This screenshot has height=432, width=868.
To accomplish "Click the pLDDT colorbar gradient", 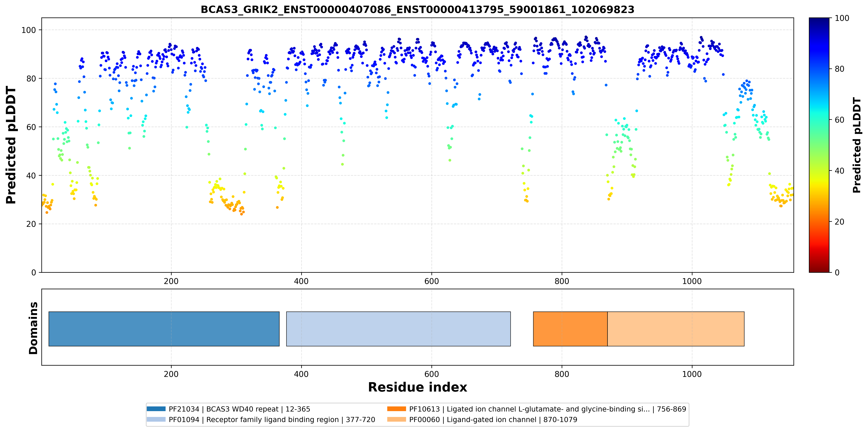I will (819, 145).
